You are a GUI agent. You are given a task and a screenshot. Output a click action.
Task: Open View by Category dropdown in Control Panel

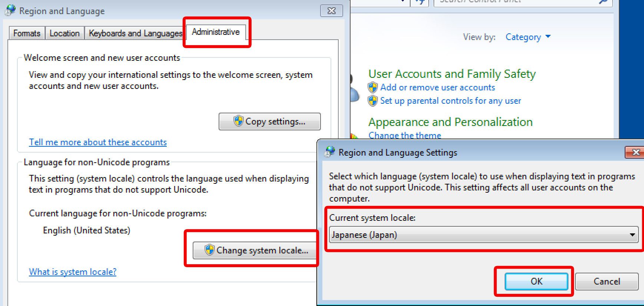click(x=528, y=37)
